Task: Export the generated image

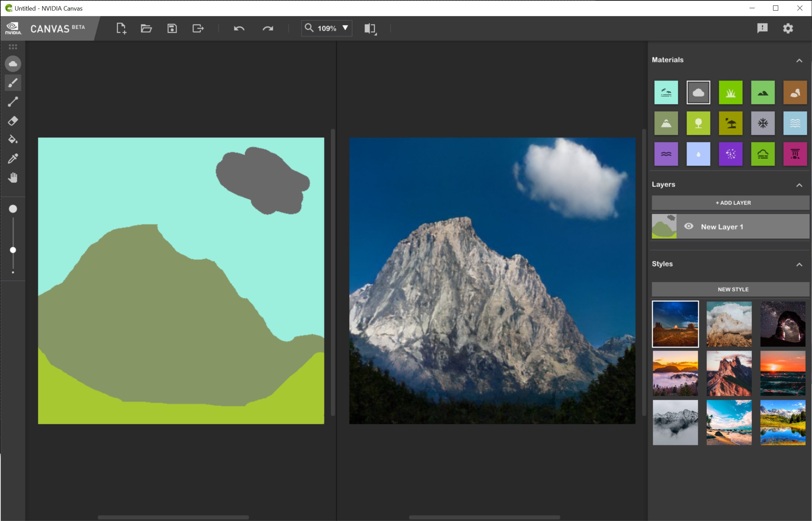Action: [x=198, y=28]
